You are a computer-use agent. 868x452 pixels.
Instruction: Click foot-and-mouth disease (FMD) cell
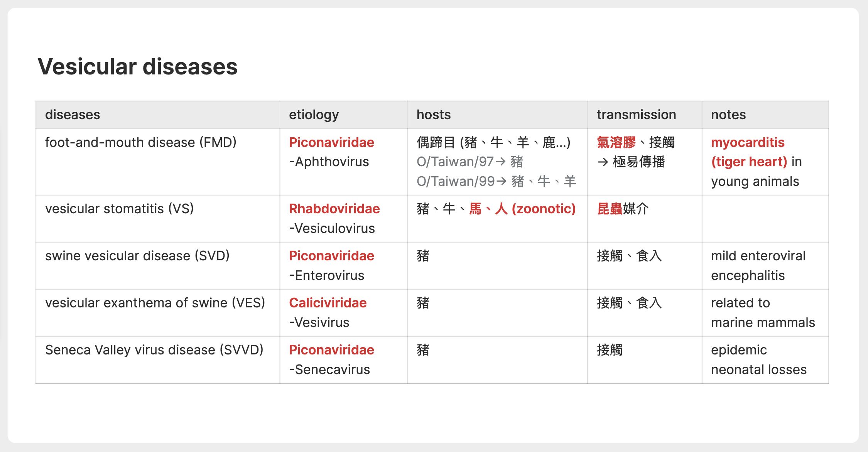click(x=157, y=162)
